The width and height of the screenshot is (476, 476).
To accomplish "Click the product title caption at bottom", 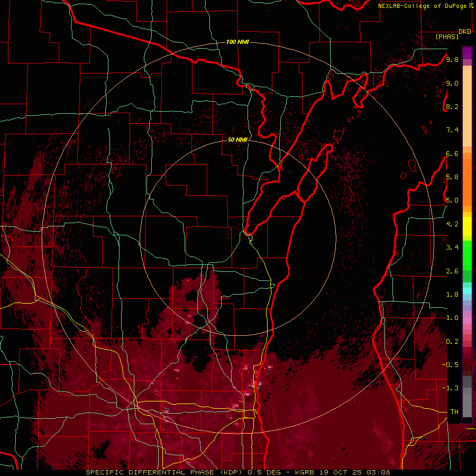I will pos(237,472).
